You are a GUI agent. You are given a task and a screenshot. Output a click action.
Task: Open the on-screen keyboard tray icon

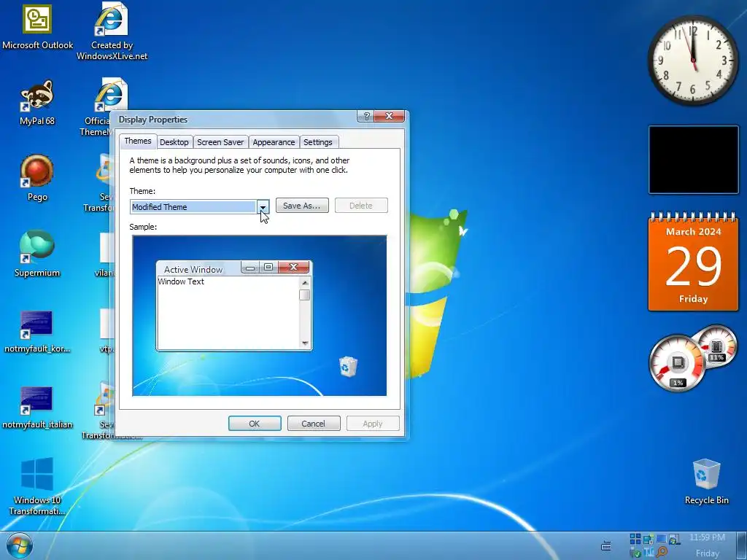[606, 545]
